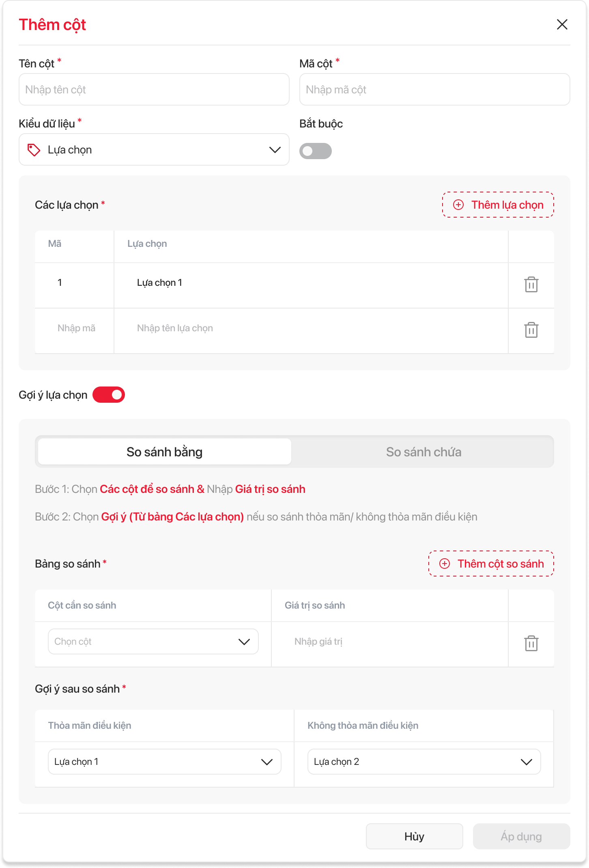Enable the Bắt buộc toggle
The height and width of the screenshot is (868, 589).
(x=315, y=151)
